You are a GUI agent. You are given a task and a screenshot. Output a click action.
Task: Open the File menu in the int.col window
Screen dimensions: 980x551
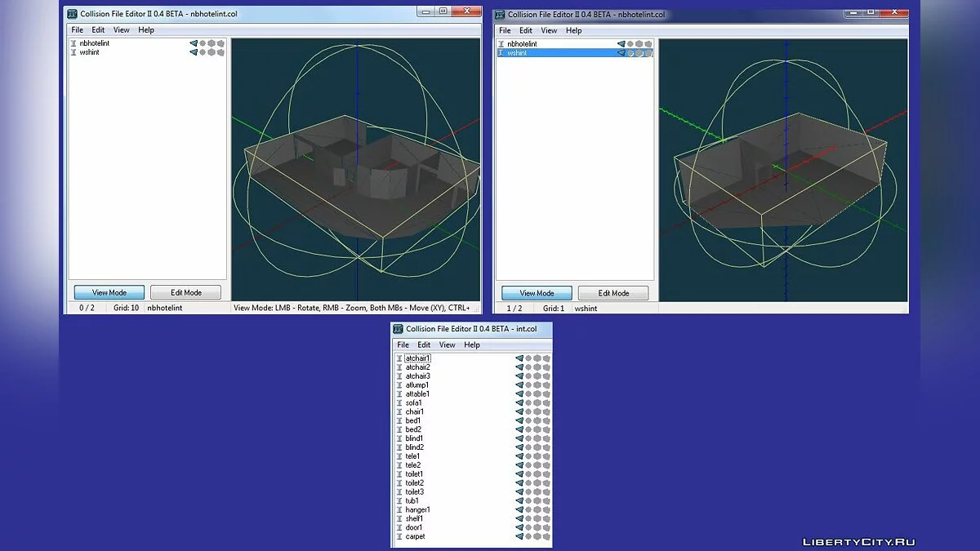[x=403, y=345]
